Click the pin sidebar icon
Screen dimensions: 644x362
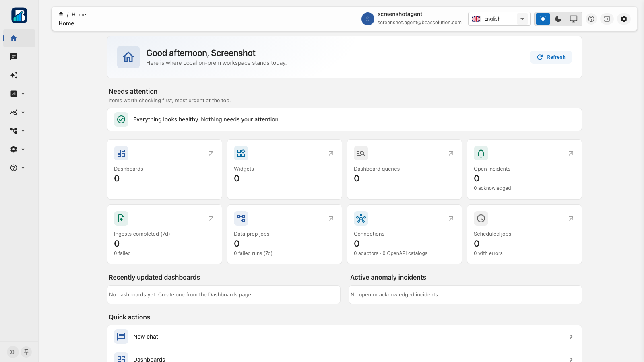(26, 352)
